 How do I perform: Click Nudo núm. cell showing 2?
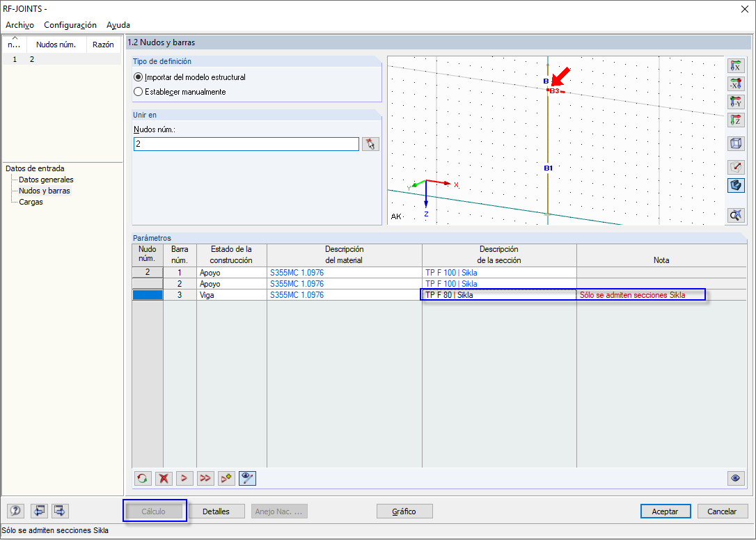[x=148, y=272]
